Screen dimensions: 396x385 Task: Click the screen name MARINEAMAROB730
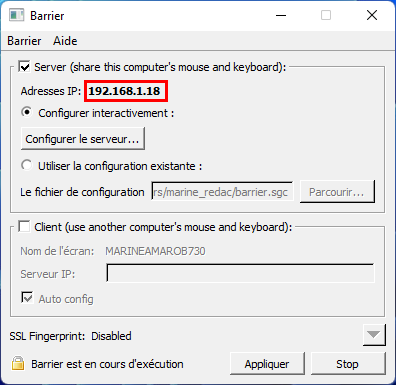tap(155, 251)
